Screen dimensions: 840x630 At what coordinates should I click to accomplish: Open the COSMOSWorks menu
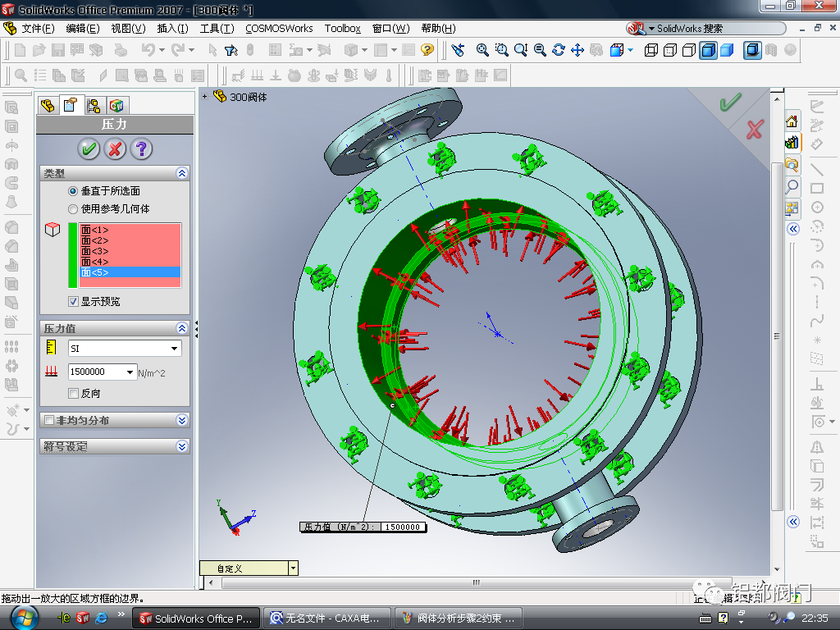click(x=279, y=28)
